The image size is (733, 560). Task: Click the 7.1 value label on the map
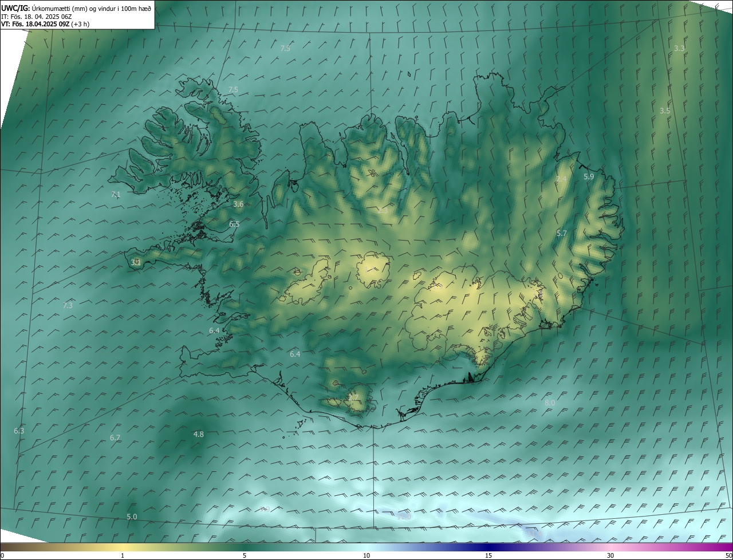116,195
